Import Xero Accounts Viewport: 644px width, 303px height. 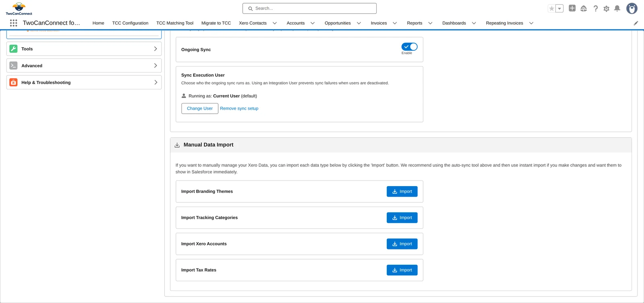tap(402, 244)
